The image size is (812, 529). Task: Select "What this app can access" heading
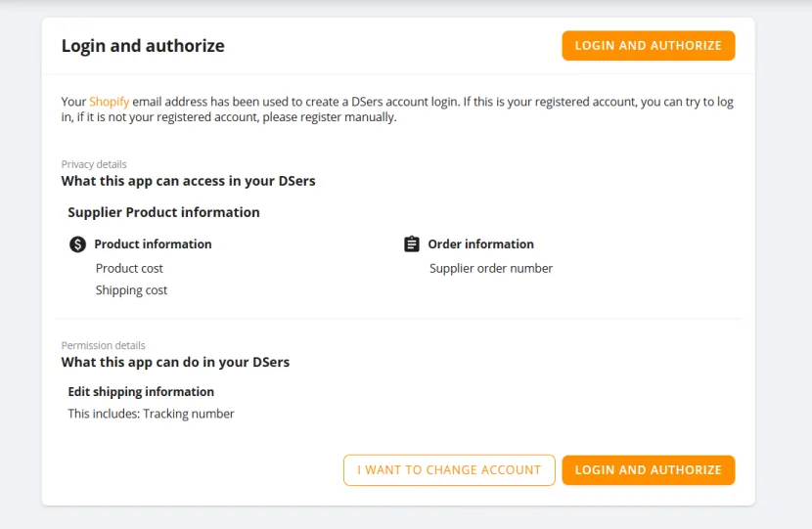click(x=188, y=181)
